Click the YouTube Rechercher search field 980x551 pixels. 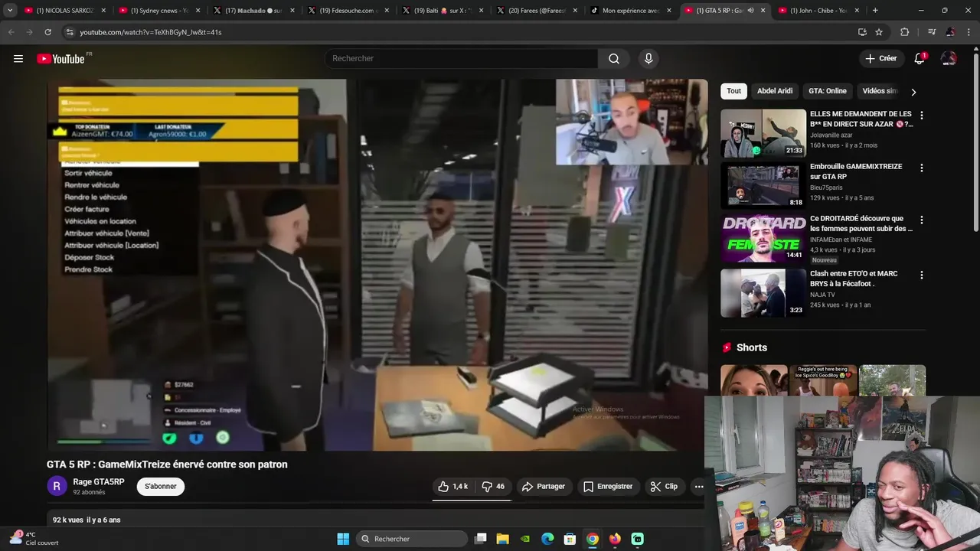tap(462, 59)
